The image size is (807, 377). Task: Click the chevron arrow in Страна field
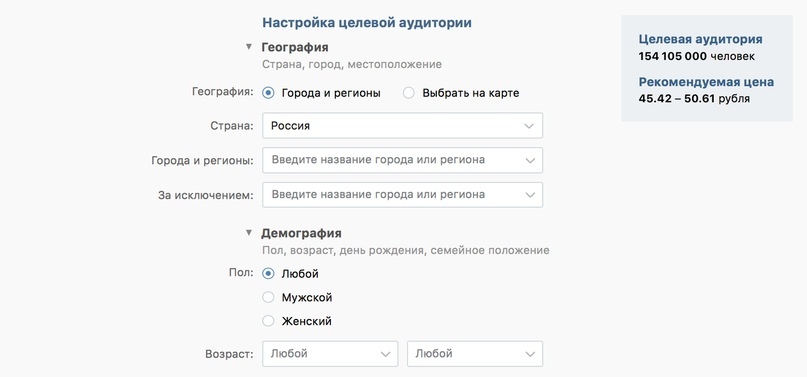(x=529, y=126)
